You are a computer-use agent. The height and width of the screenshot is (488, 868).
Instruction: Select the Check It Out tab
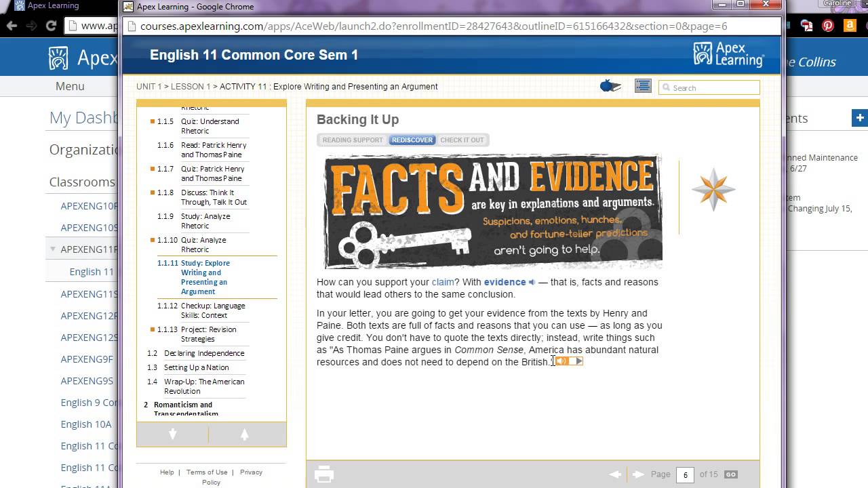(x=462, y=140)
